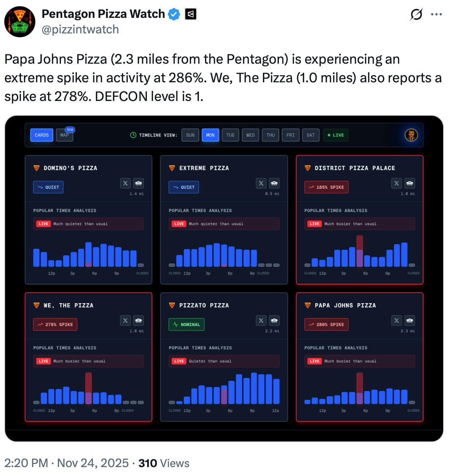Choose WED in the timeline view
Viewport: 449px width, 476px height.
251,135
